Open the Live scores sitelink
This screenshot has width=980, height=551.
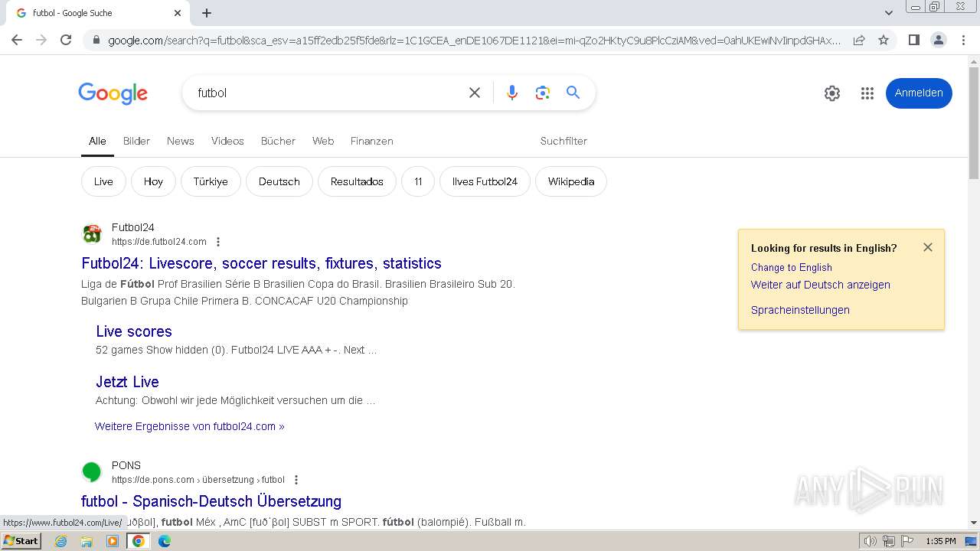pyautogui.click(x=134, y=331)
